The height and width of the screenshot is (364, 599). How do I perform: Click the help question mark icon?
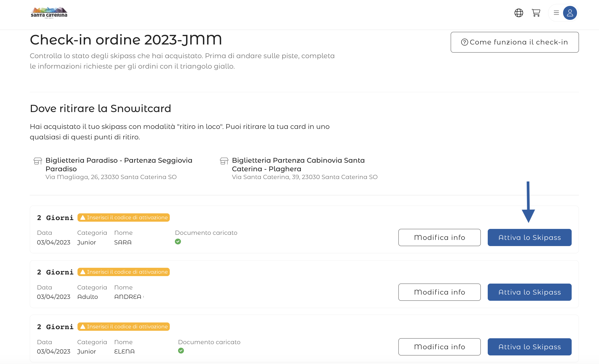click(464, 42)
